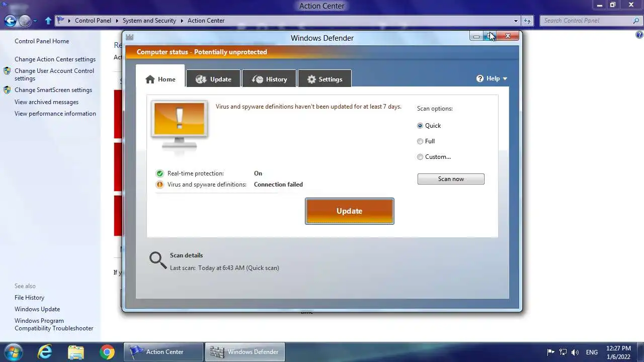Open the recent locations dropdown arrow
This screenshot has width=644, height=362.
tap(35, 21)
